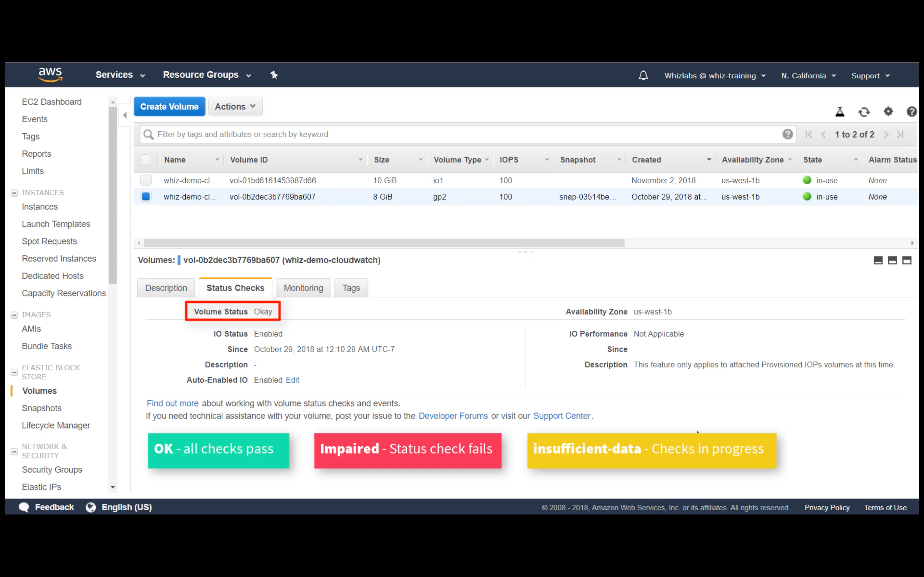The height and width of the screenshot is (577, 924).
Task: Collapse the sidebar with the left arrow
Action: pos(125,115)
